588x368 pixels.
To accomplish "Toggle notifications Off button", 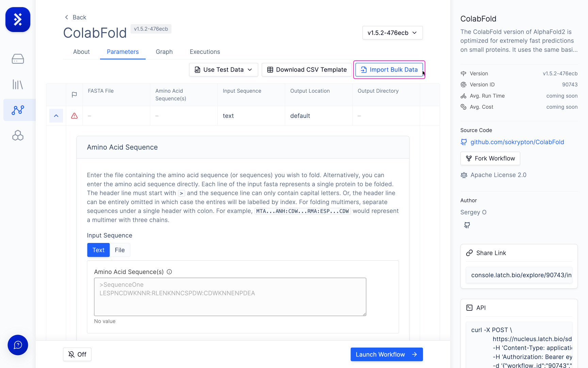I will [x=77, y=354].
